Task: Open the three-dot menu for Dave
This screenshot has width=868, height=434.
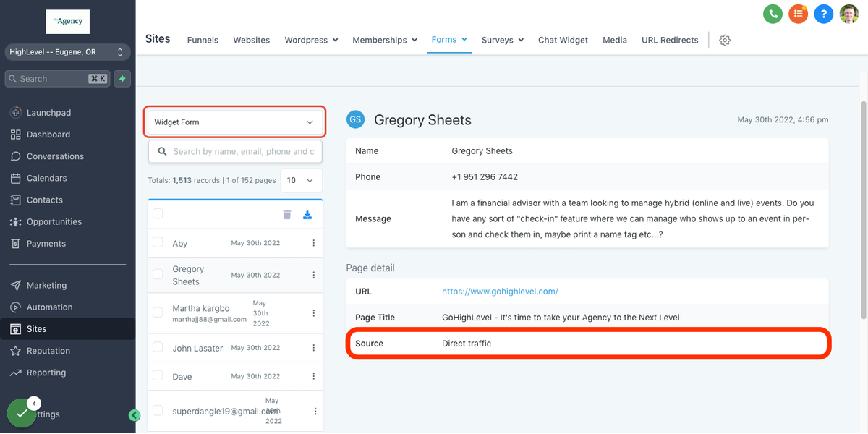Action: pos(314,376)
